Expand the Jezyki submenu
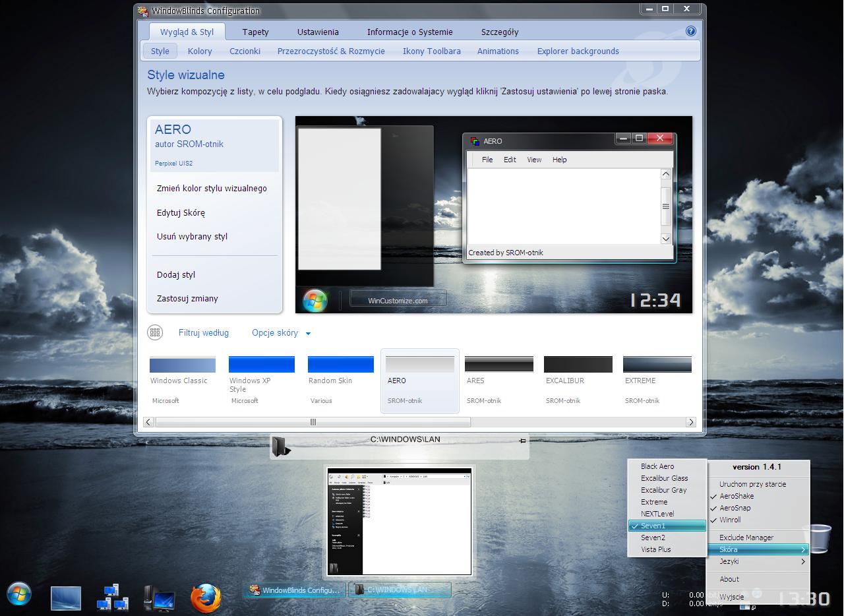844x616 pixels. [x=758, y=561]
